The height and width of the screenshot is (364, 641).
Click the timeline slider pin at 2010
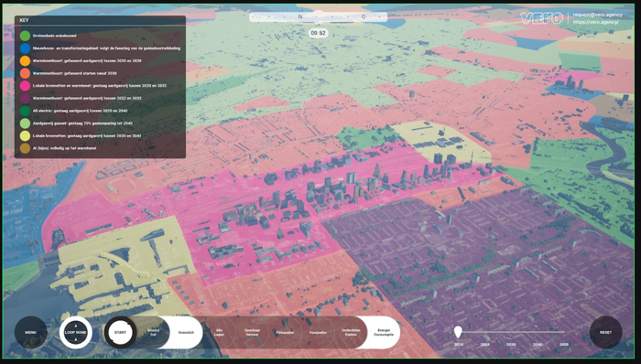pyautogui.click(x=458, y=332)
